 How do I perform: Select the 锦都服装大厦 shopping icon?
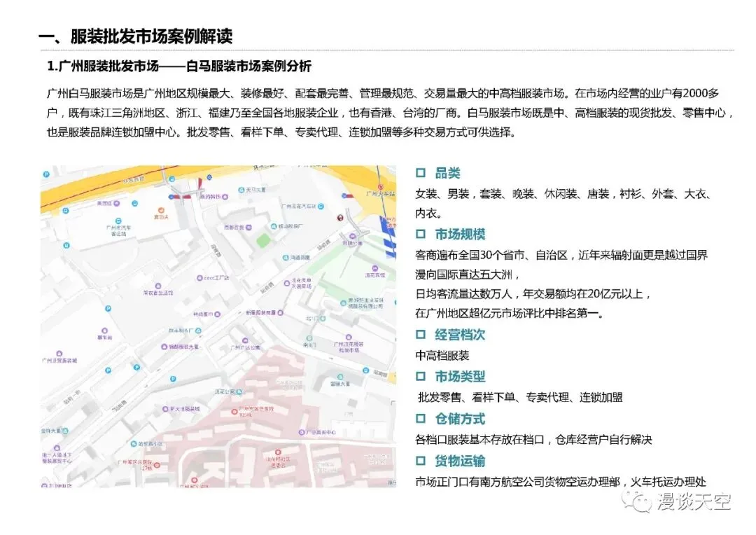(164, 347)
